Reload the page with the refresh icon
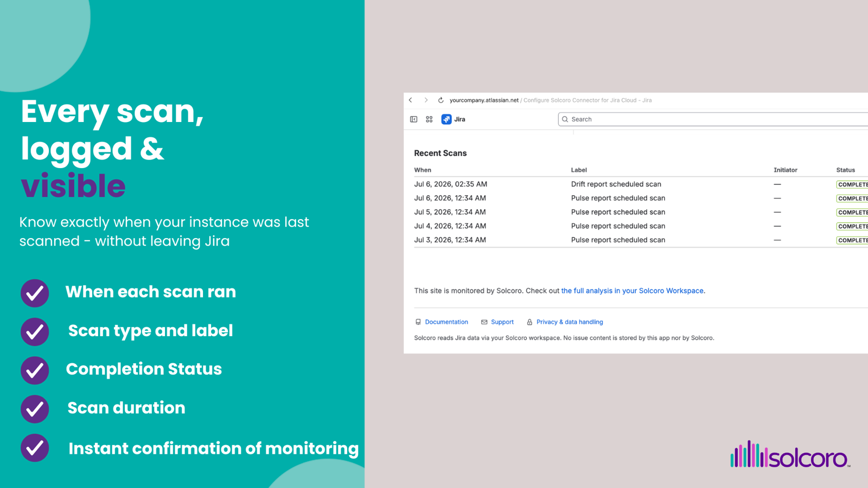 (441, 100)
